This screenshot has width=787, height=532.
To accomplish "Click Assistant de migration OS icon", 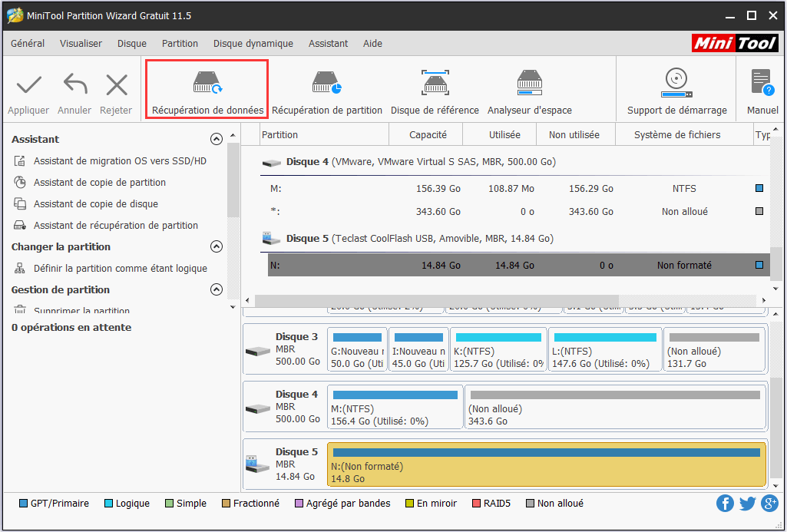I will tap(19, 161).
